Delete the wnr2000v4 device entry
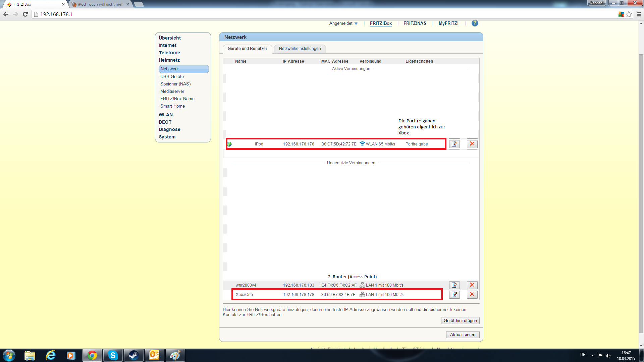 472,285
